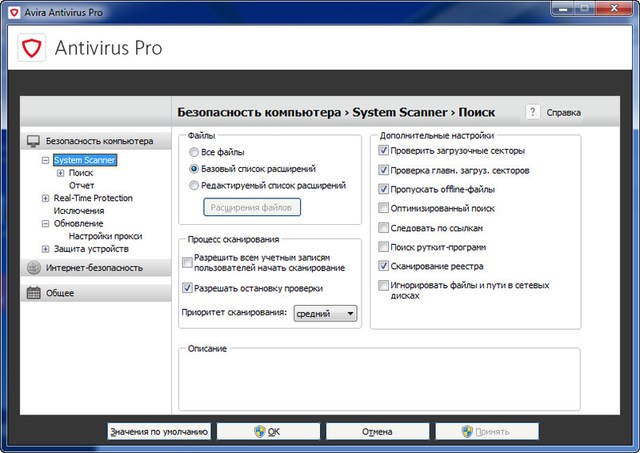Click the calendar icon beside Общее
Screen dimensions: 640x453
pyautogui.click(x=34, y=293)
